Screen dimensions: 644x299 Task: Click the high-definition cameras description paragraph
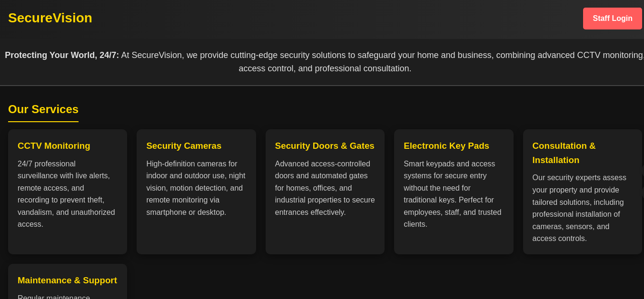tap(196, 188)
